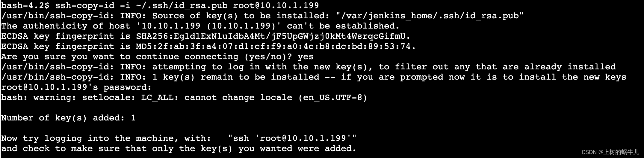Click the CSDN watermark text
Viewport: 644px width, 158px height.
tap(610, 152)
